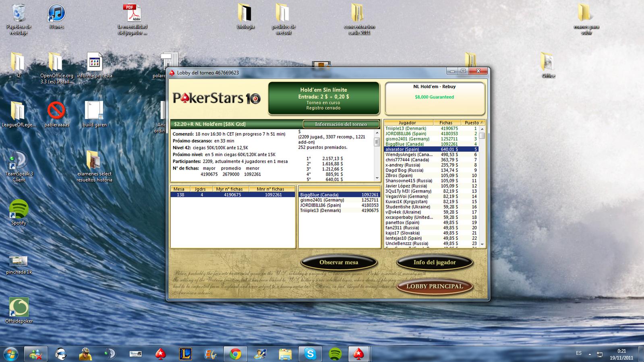Select BiggBlue (Canada) in ranking list
Image resolution: width=644 pixels, height=362 pixels.
431,144
